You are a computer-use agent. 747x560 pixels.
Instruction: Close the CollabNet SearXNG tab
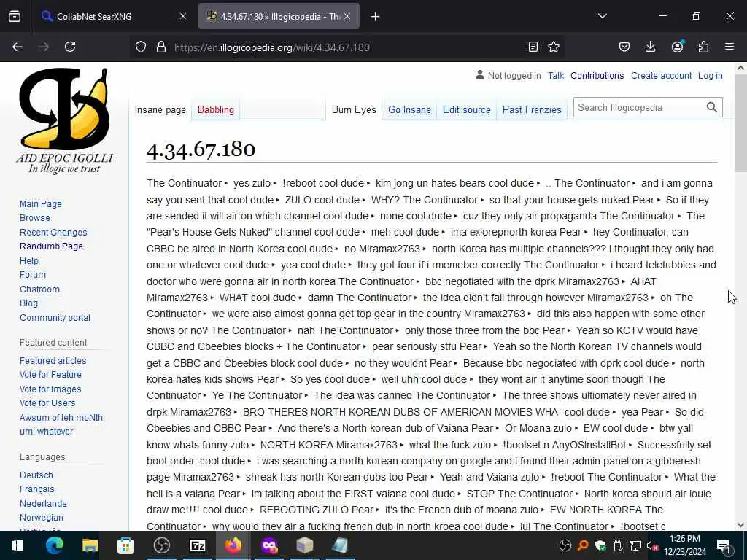[x=183, y=16]
